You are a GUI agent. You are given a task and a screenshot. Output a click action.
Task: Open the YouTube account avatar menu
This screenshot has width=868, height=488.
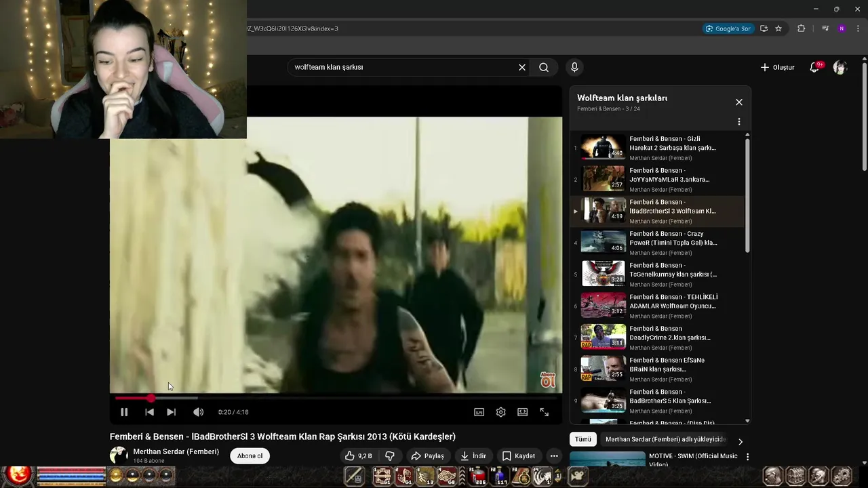coord(840,67)
